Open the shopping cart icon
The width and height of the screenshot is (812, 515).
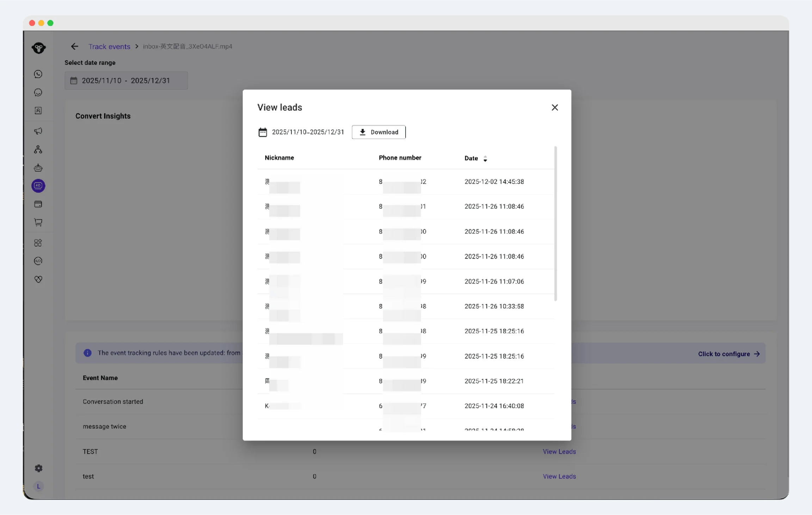(38, 222)
